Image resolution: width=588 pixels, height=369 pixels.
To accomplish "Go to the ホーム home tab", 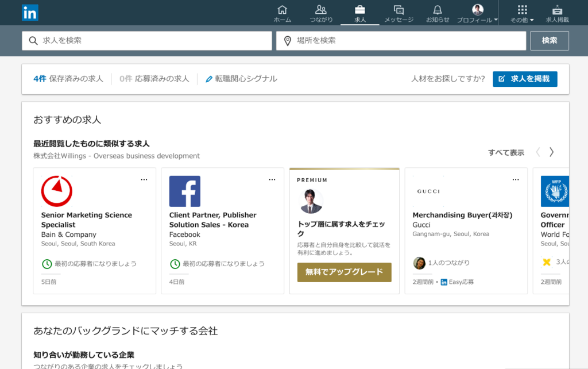I will [x=283, y=14].
